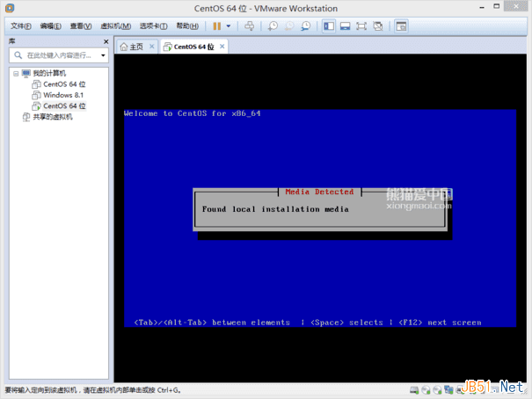Click the revert to snapshot icon
The image size is (532, 399).
pyautogui.click(x=289, y=26)
